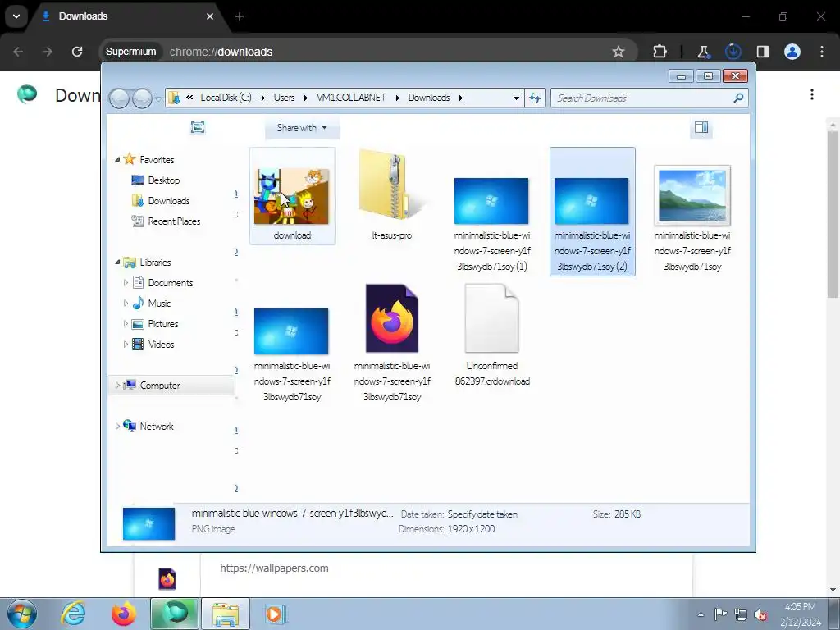The height and width of the screenshot is (630, 840).
Task: Open the browser downloads bubble icon
Action: pos(733,52)
